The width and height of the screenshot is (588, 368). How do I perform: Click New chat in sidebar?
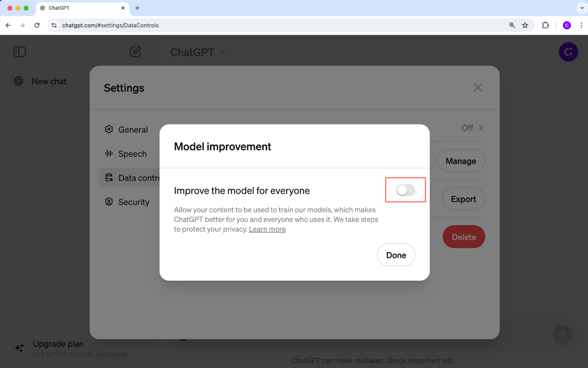(49, 81)
